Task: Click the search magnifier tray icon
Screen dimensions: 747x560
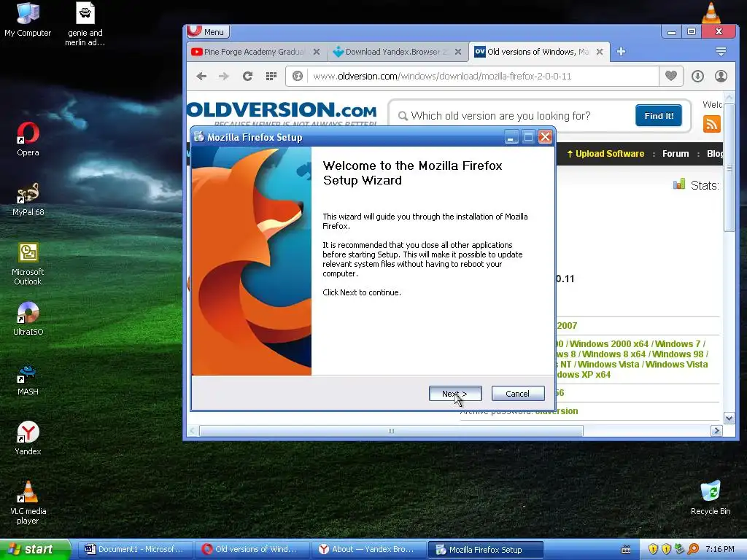Action: (693, 550)
